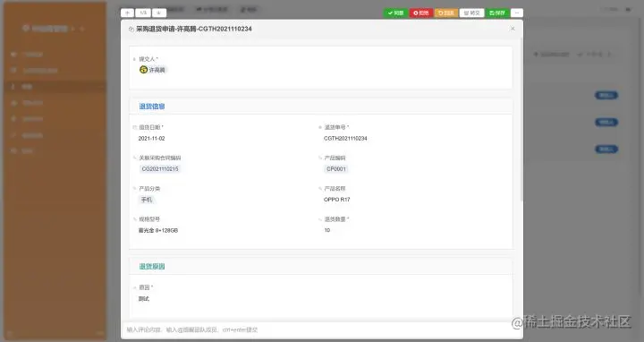Open linked contract tag CG2021110215
The height and width of the screenshot is (342, 644).
click(160, 169)
